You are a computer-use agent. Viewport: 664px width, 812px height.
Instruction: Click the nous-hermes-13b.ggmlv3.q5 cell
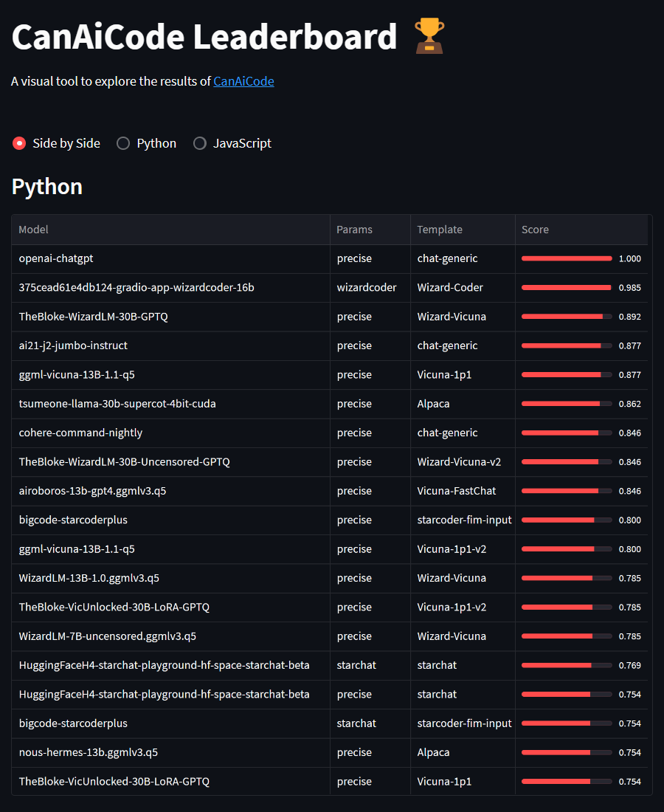point(170,752)
